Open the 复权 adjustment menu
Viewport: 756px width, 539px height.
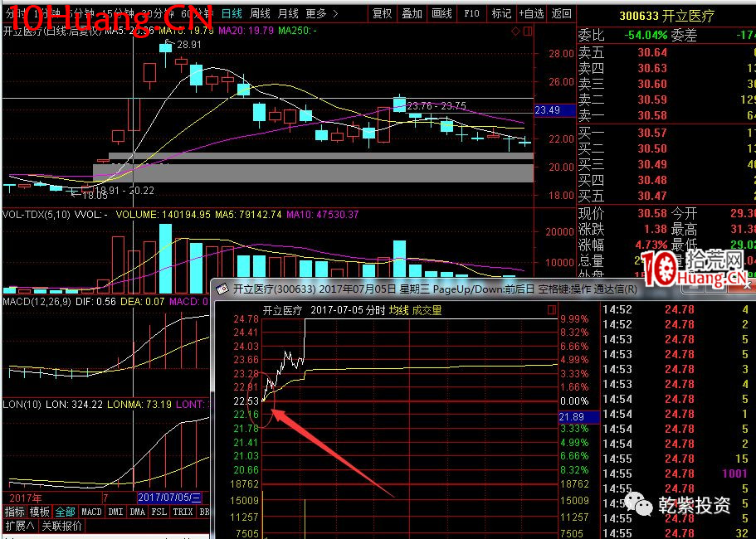(x=383, y=13)
